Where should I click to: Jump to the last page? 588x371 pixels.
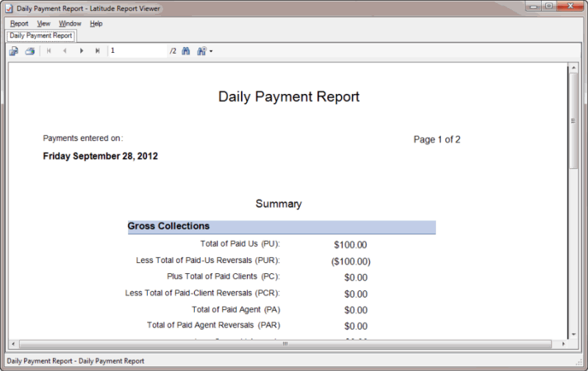tap(98, 51)
